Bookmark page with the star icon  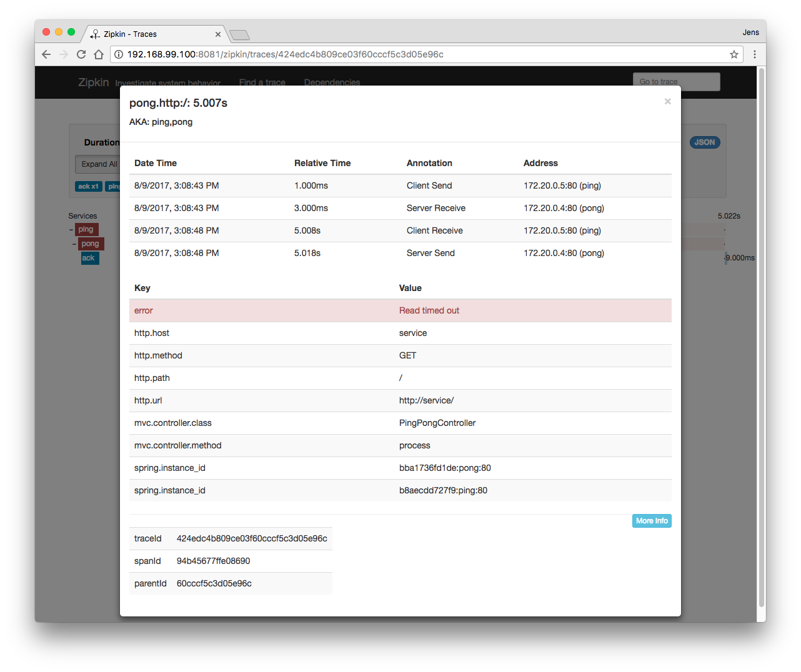click(x=734, y=54)
